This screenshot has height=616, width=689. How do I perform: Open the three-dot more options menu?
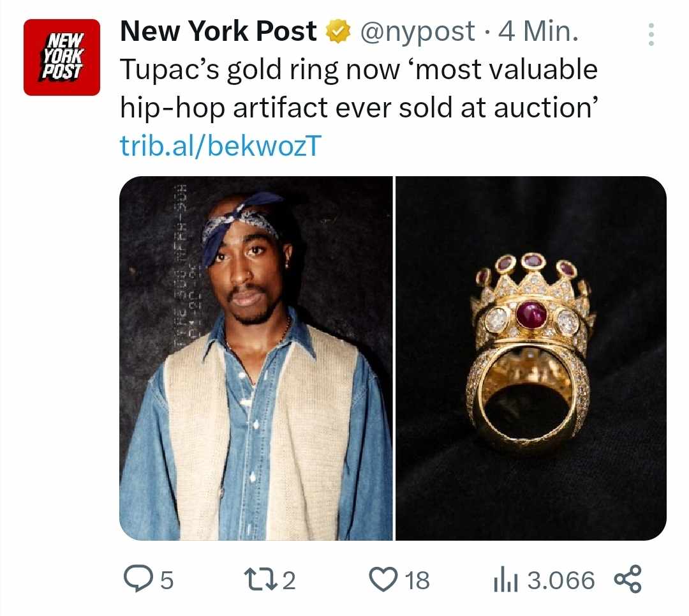[651, 34]
